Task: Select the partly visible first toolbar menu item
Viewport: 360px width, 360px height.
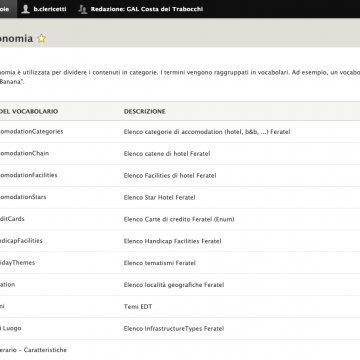Action: [7, 9]
